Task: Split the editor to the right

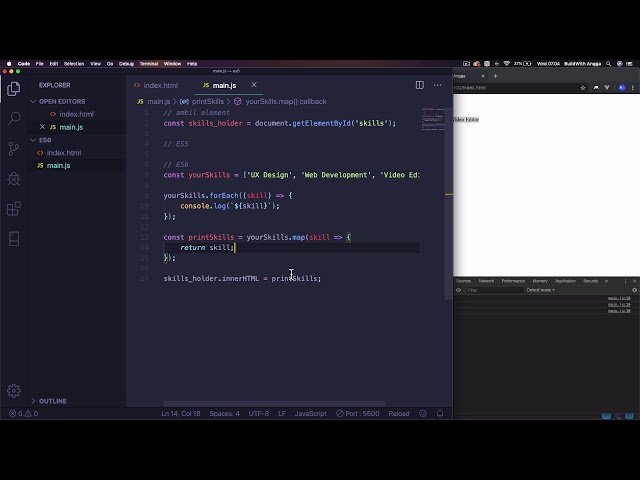Action: click(420, 85)
